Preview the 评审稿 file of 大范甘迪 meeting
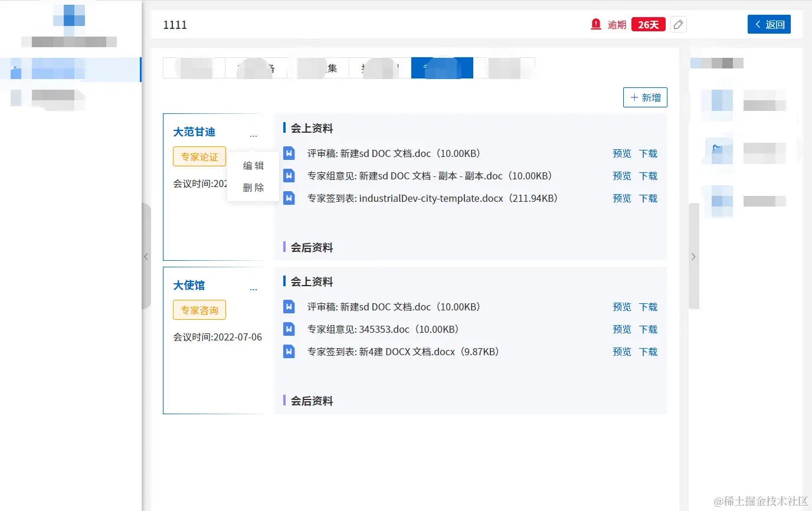The height and width of the screenshot is (511, 812). point(622,153)
